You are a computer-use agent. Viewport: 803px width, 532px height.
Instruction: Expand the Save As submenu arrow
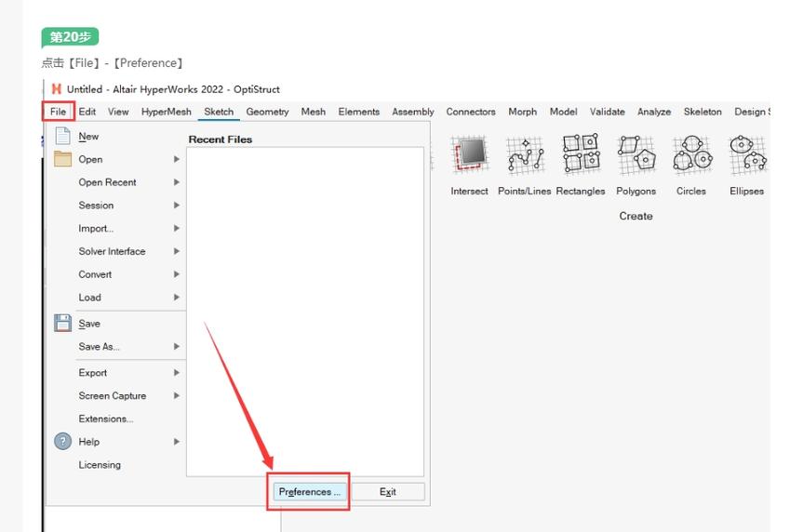pos(176,347)
